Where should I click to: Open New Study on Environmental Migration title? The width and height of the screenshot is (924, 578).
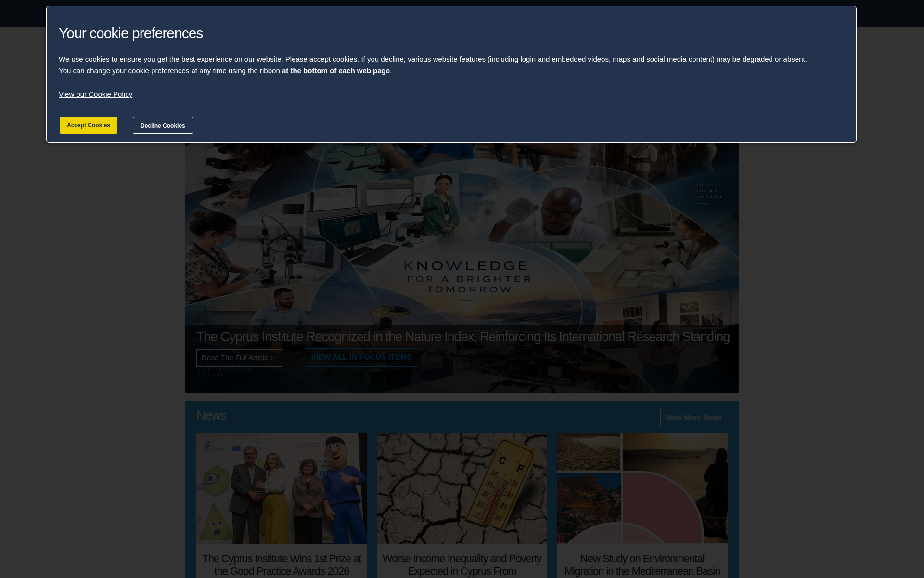642,565
